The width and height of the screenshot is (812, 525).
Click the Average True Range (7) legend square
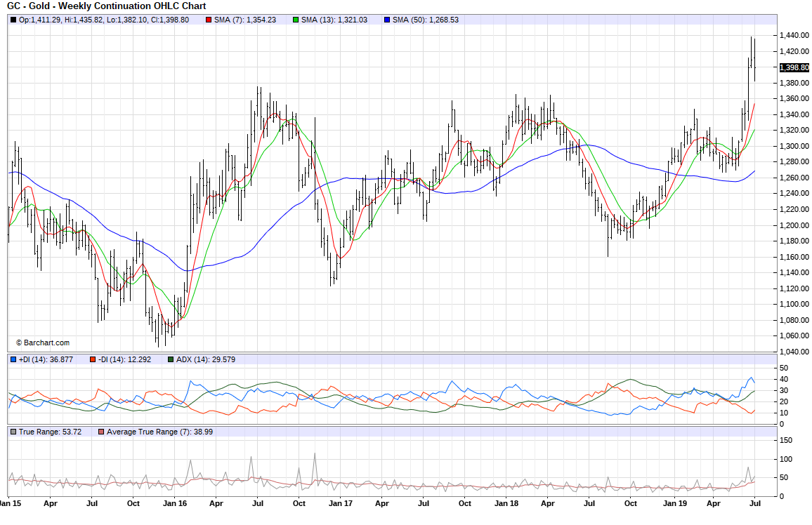tap(102, 432)
